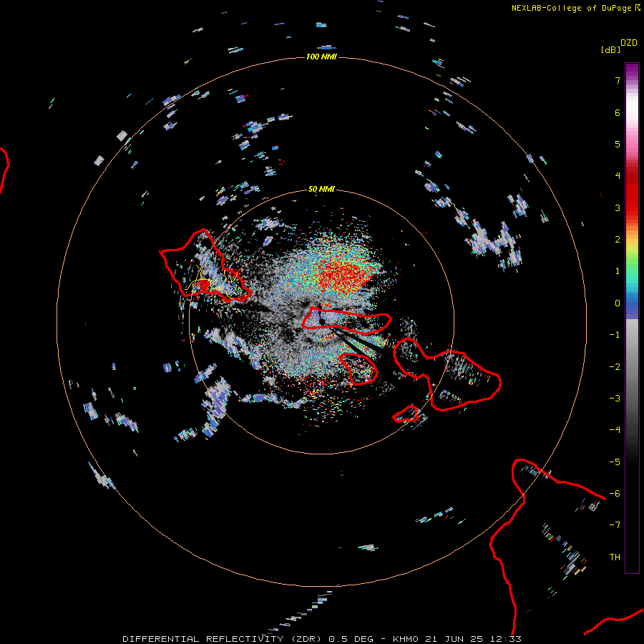Select the 3 value on the scale

click(x=618, y=208)
